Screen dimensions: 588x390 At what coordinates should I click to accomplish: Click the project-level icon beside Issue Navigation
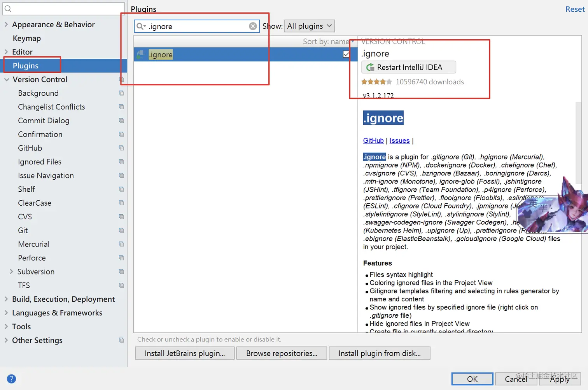coord(121,175)
